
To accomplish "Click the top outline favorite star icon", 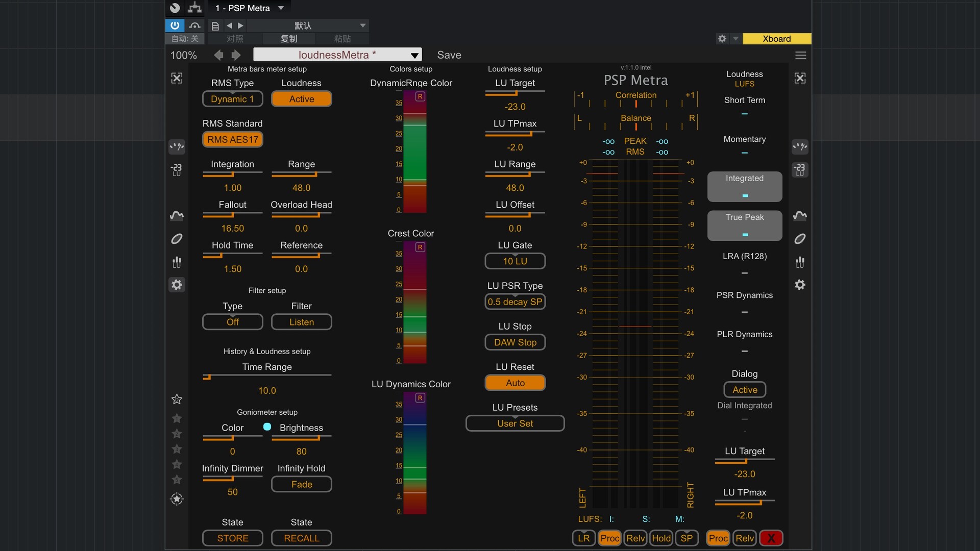I will (x=177, y=399).
